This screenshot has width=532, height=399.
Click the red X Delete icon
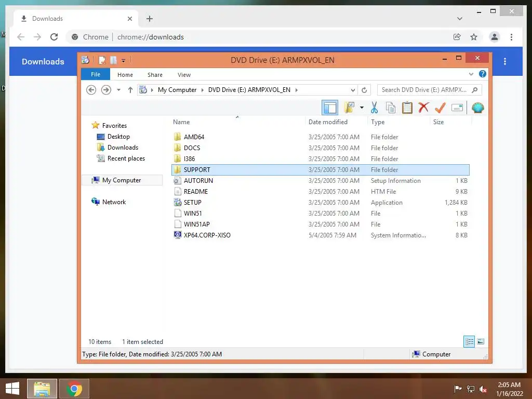coord(423,108)
